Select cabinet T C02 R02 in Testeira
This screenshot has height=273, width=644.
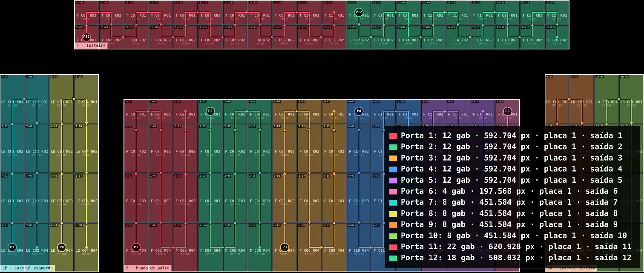(x=111, y=37)
